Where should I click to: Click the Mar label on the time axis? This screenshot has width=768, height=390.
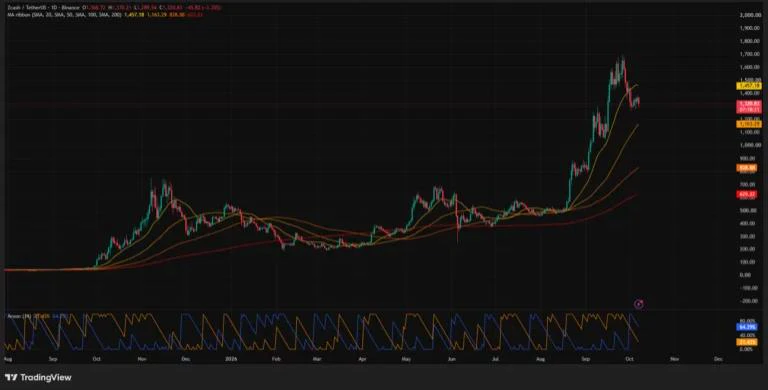tap(316, 359)
